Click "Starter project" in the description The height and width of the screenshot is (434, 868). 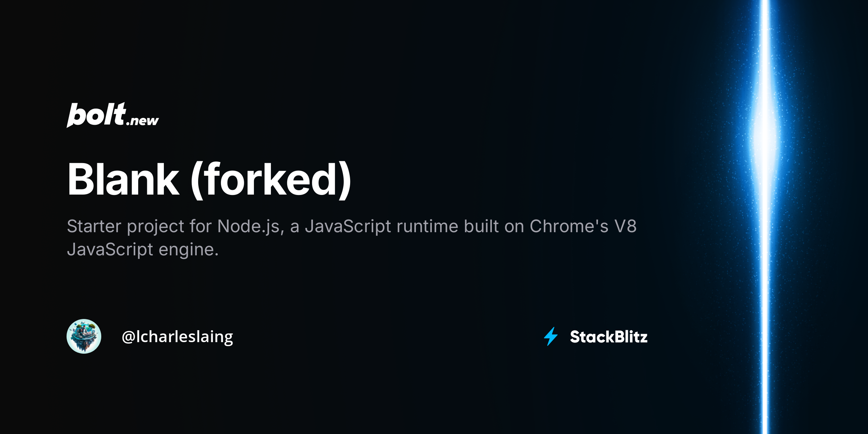[x=125, y=227]
